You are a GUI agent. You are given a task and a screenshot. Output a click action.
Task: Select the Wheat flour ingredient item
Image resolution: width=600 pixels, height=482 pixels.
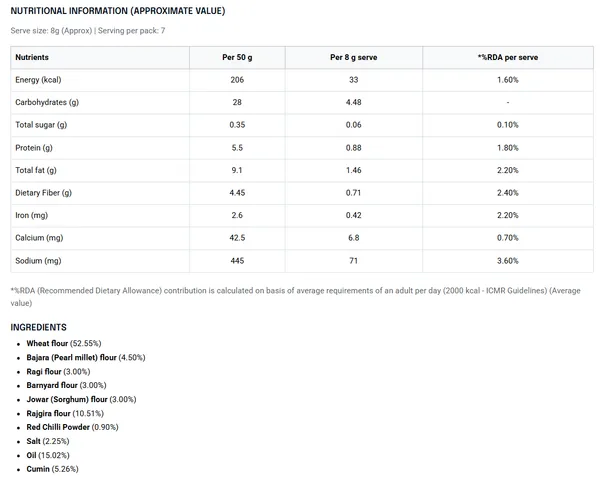[x=64, y=344]
